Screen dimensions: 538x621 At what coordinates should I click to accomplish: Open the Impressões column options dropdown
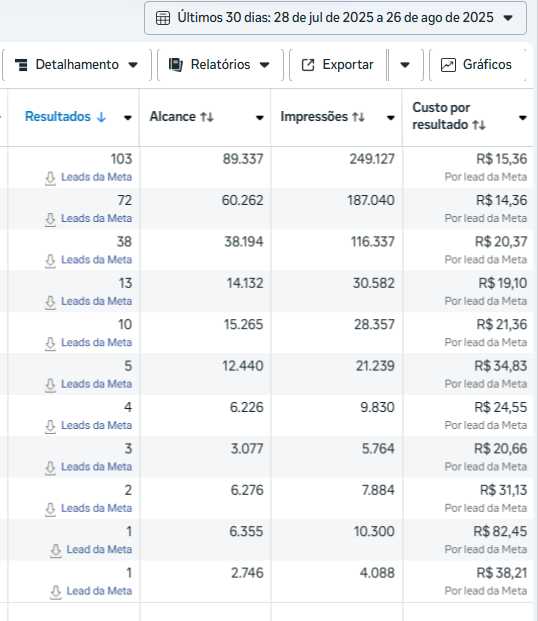[391, 118]
